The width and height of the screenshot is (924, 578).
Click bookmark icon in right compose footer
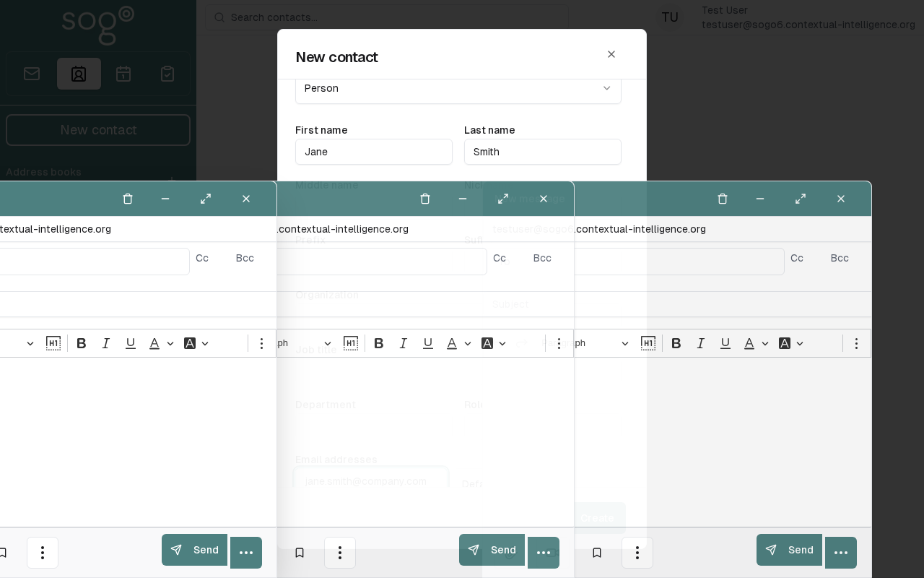click(x=597, y=553)
